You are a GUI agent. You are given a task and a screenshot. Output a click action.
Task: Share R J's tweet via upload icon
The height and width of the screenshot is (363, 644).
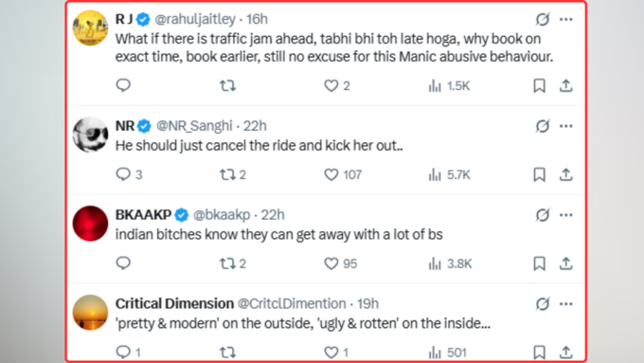point(566,85)
